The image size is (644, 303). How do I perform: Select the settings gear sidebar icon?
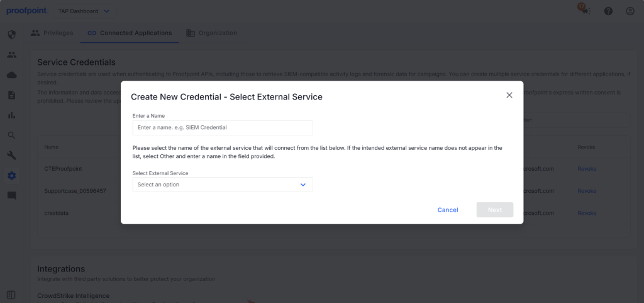pyautogui.click(x=11, y=176)
